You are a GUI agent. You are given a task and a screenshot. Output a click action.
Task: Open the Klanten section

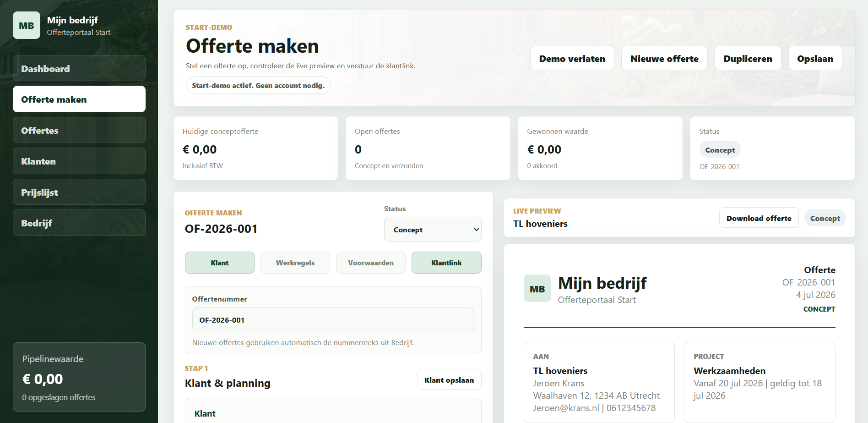pyautogui.click(x=79, y=161)
